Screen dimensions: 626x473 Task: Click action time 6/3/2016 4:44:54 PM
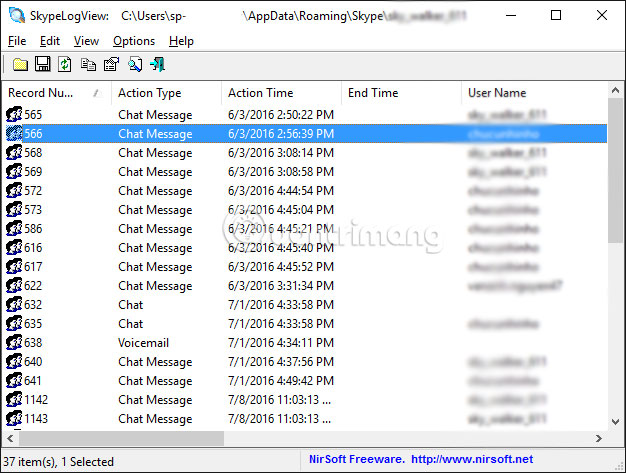[281, 191]
